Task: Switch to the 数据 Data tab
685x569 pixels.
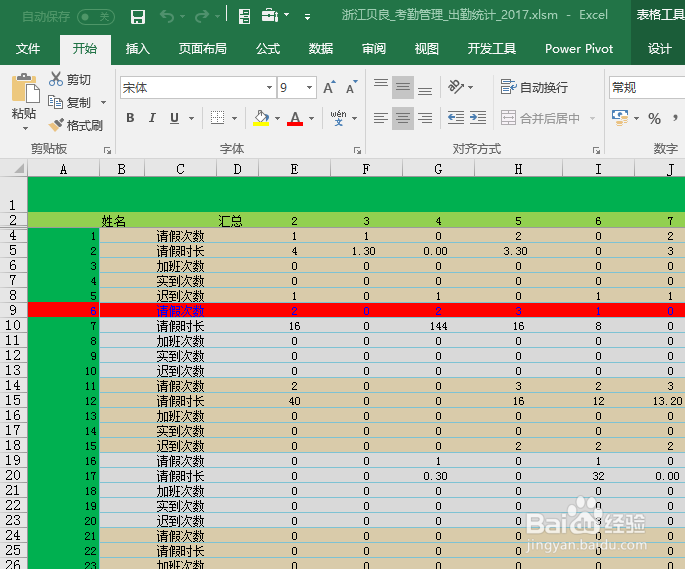Action: pyautogui.click(x=321, y=49)
